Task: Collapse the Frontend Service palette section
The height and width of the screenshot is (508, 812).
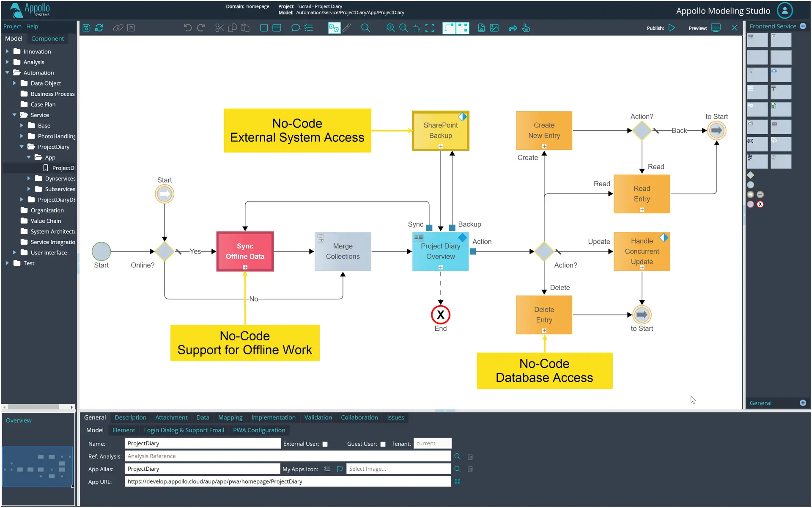Action: tap(803, 26)
